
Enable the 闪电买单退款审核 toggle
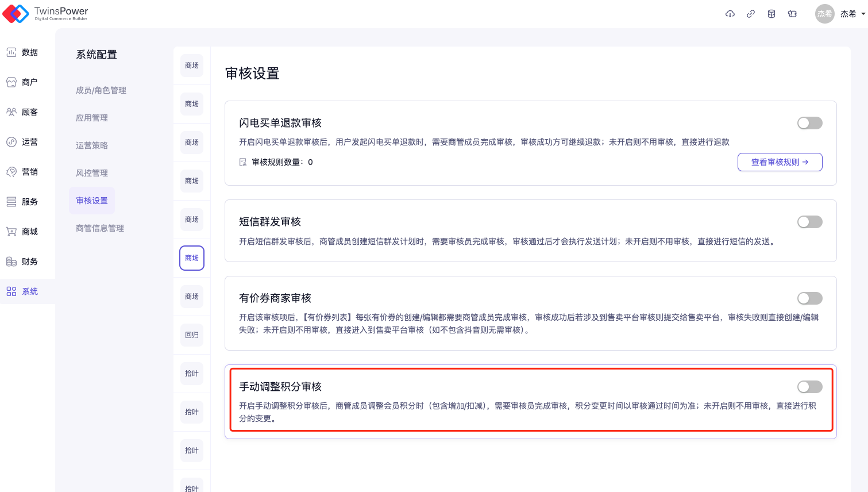[x=809, y=123]
